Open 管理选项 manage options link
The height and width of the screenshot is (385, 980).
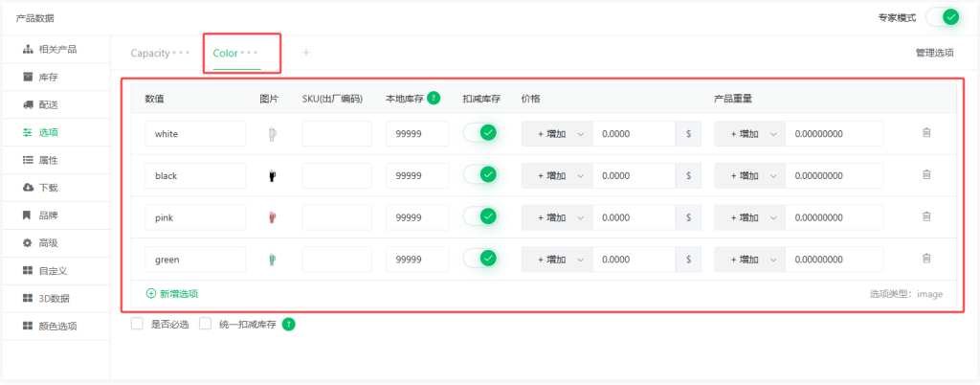click(x=935, y=53)
